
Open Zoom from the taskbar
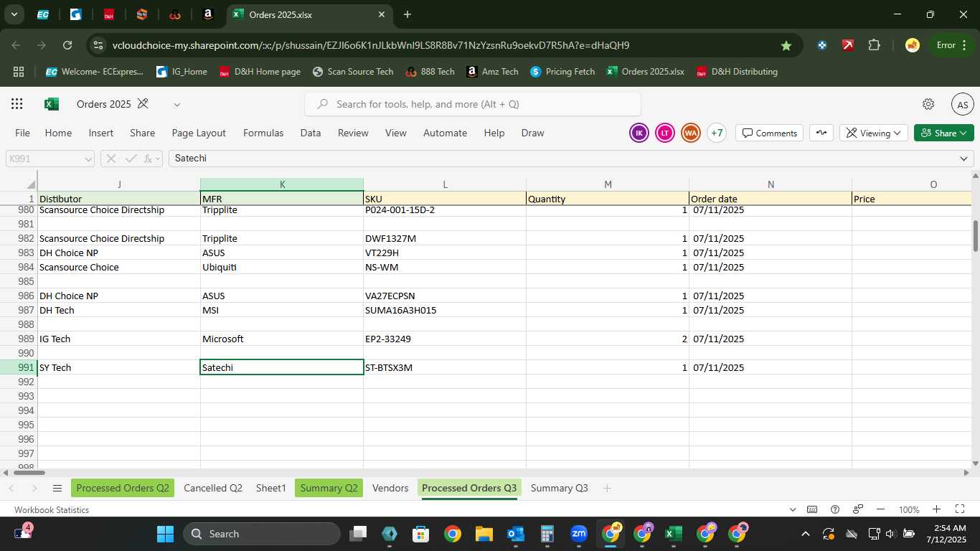579,534
